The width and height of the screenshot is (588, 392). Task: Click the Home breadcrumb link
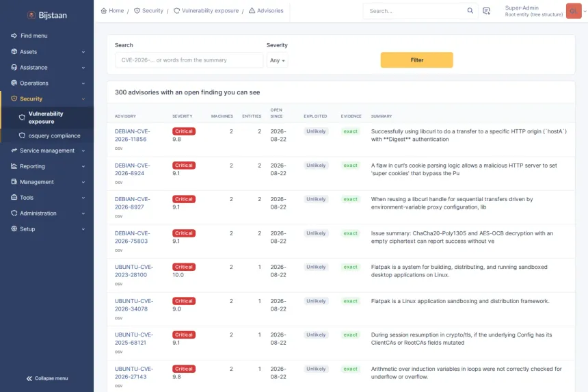tap(113, 10)
